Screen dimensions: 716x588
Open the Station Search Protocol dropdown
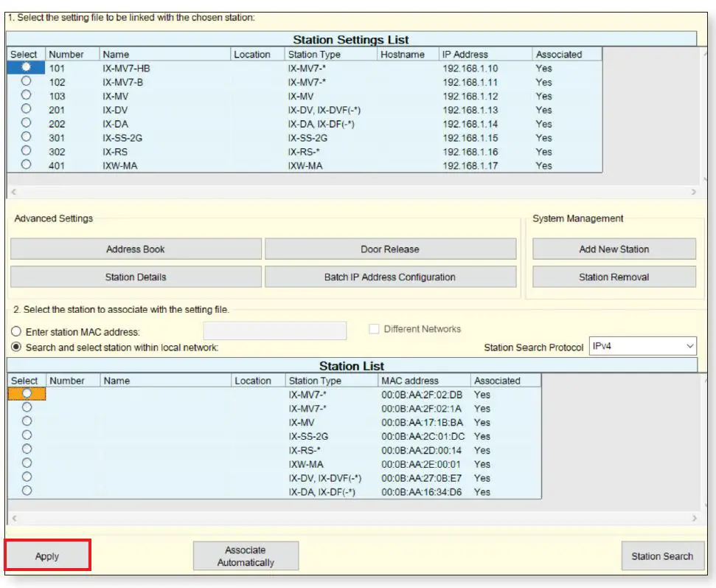pyautogui.click(x=642, y=345)
